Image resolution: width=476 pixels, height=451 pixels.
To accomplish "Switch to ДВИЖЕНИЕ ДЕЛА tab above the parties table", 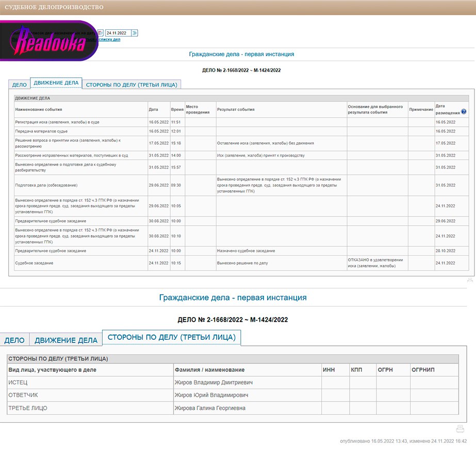I will (x=66, y=340).
